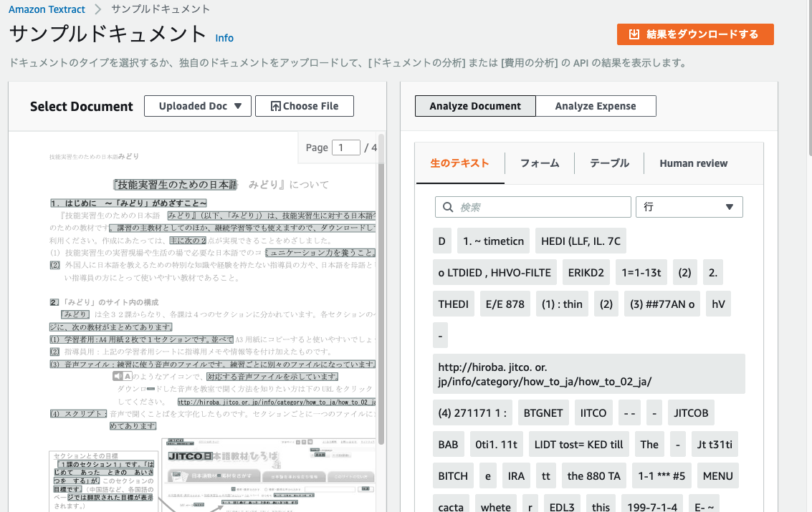Switch to the フォーム tab
This screenshot has height=512, width=812.
(x=540, y=163)
